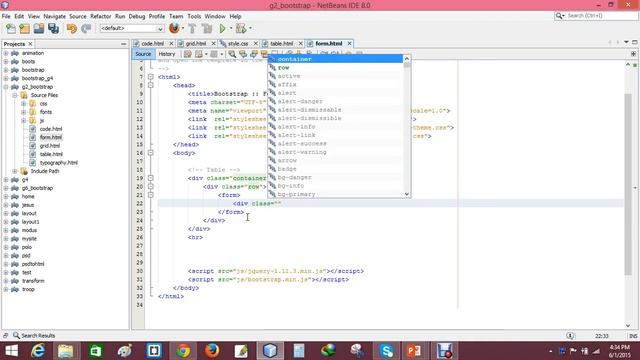Image resolution: width=640 pixels, height=360 pixels.
Task: Open Firefox from the taskbar
Action: (x=212, y=351)
